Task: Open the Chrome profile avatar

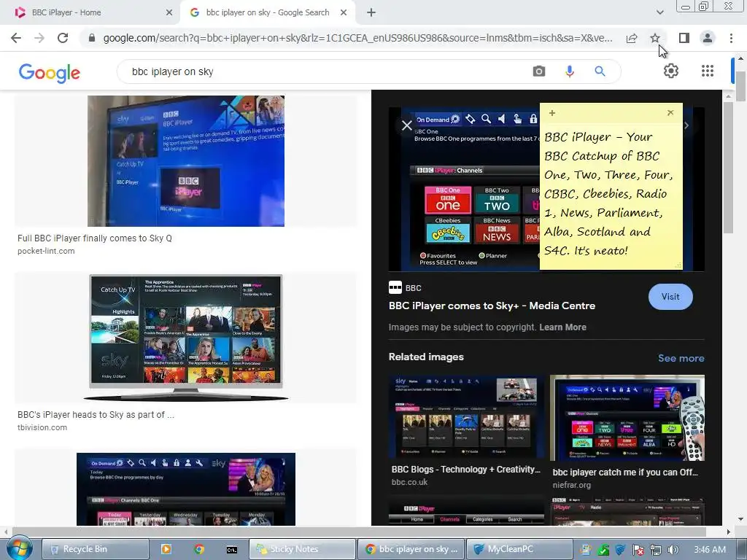Action: pos(708,38)
